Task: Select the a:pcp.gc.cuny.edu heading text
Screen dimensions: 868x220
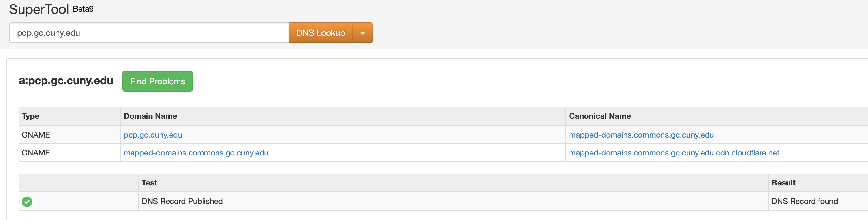Action: [66, 81]
